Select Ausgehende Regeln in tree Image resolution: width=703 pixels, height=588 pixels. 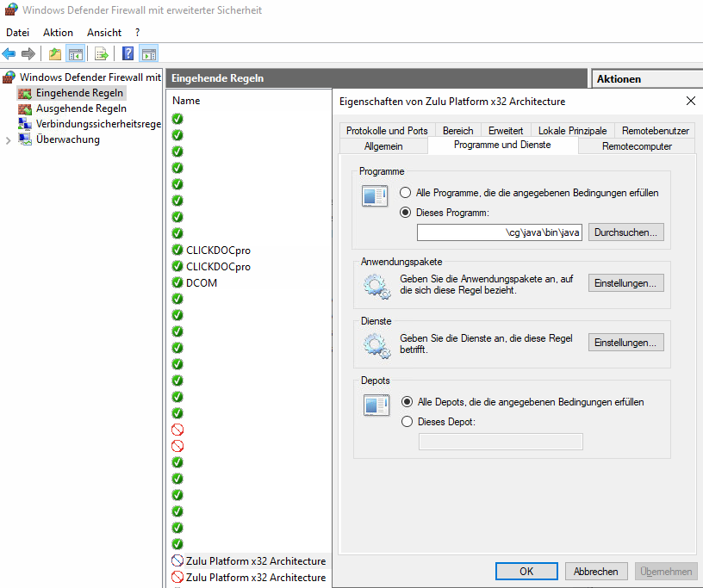click(81, 109)
